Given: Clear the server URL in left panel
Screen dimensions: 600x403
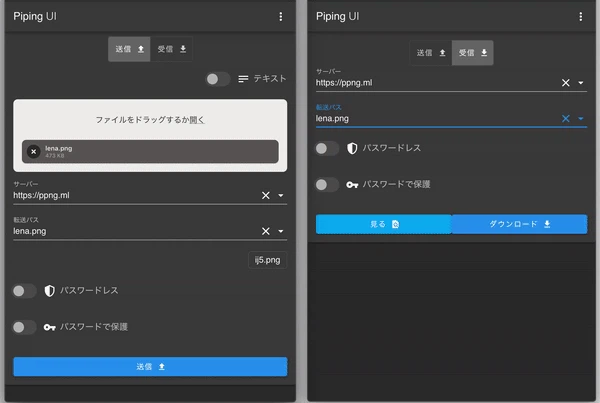Looking at the screenshot, I should [266, 196].
